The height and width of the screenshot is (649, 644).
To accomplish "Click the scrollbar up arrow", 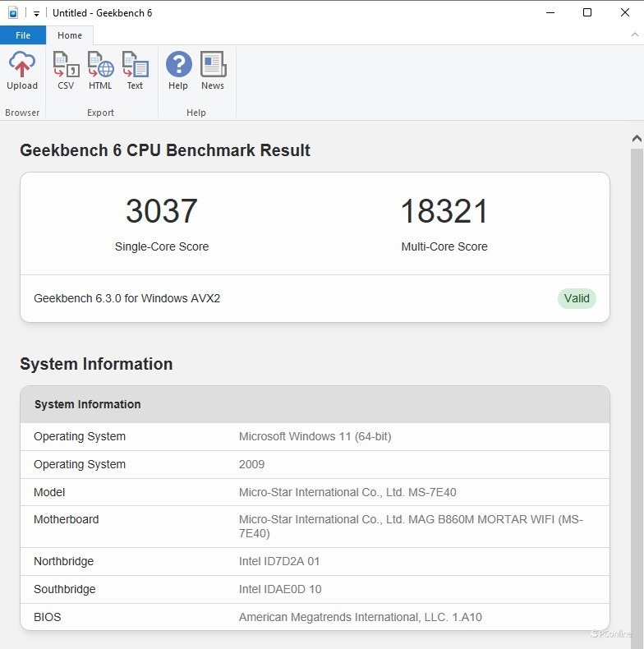I will (x=637, y=139).
